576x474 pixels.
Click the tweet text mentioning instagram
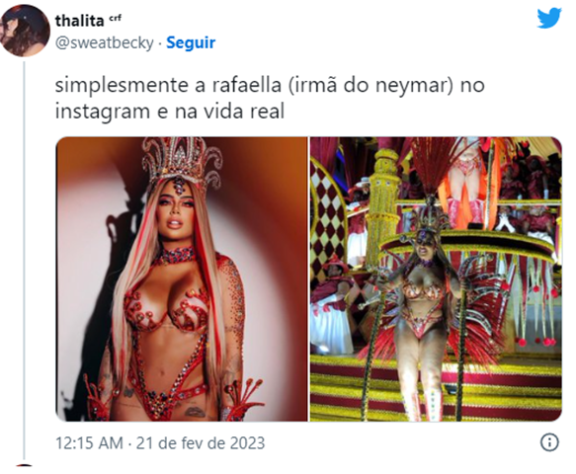pos(170,111)
